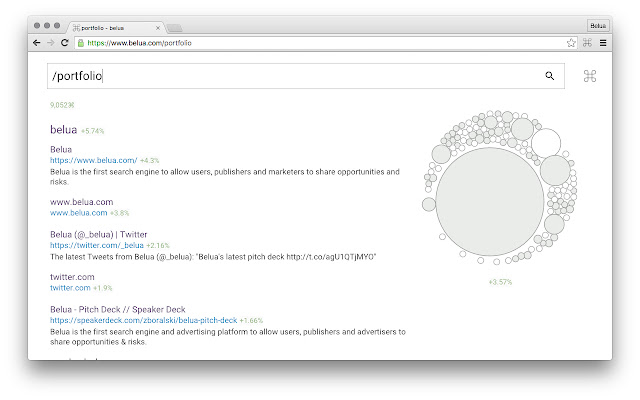Screen dimensions: 640x400
Task: Click the browser forward arrow
Action: tap(50, 43)
